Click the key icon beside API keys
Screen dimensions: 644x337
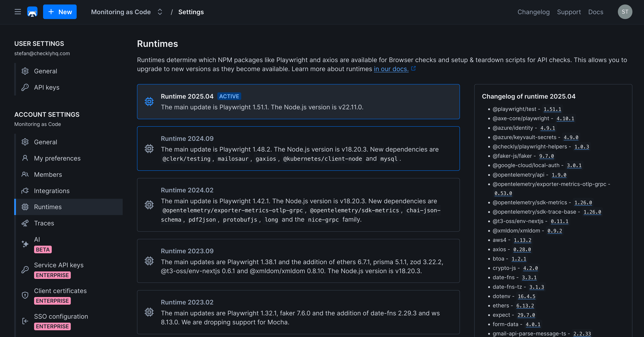[25, 88]
